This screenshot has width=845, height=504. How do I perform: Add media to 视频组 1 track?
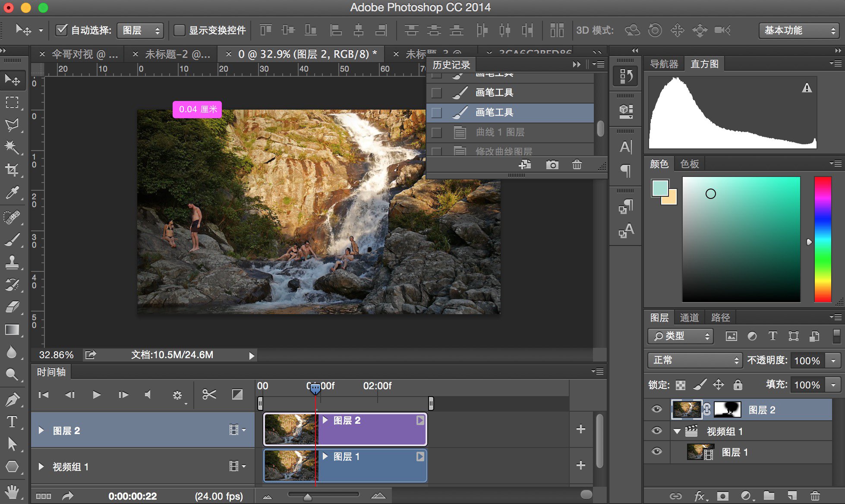581,465
